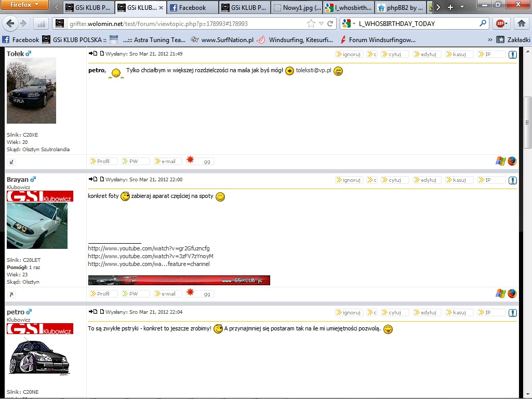
Task: Click the Adblock Plus ABP icon
Action: click(x=500, y=23)
